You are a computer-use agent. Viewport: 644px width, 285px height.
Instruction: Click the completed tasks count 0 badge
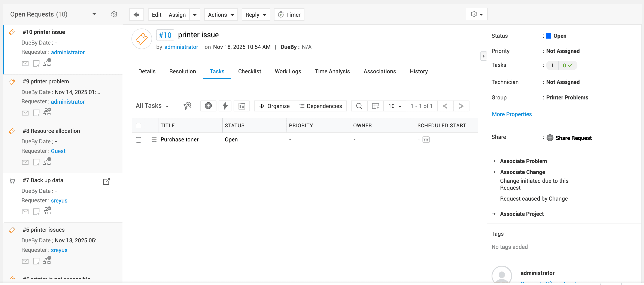tap(568, 65)
